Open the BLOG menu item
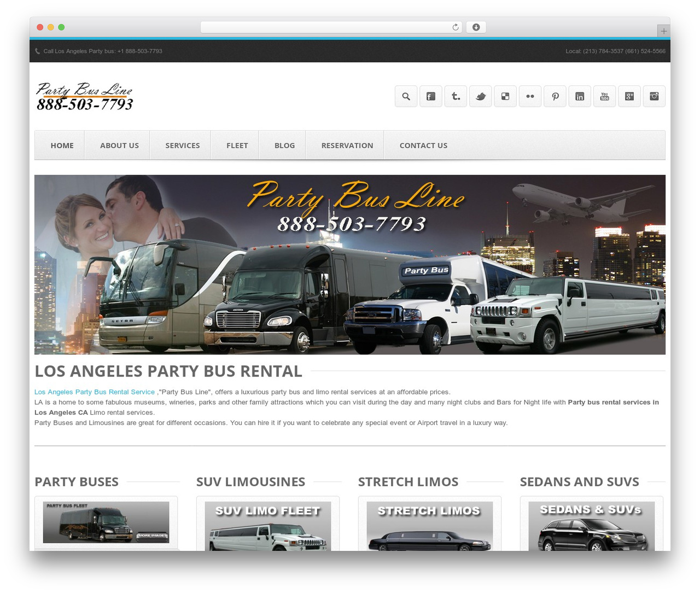Image resolution: width=700 pixels, height=593 pixels. pyautogui.click(x=284, y=146)
